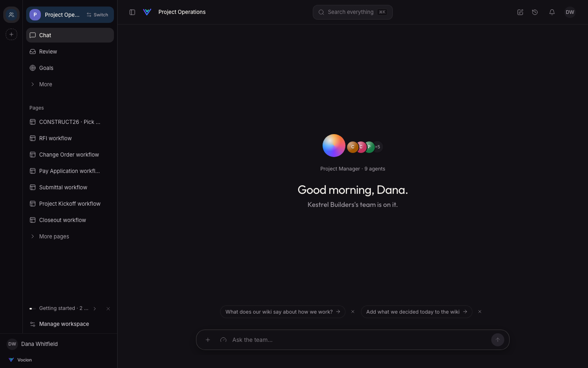Add a new workspace with plus icon

[x=11, y=34]
